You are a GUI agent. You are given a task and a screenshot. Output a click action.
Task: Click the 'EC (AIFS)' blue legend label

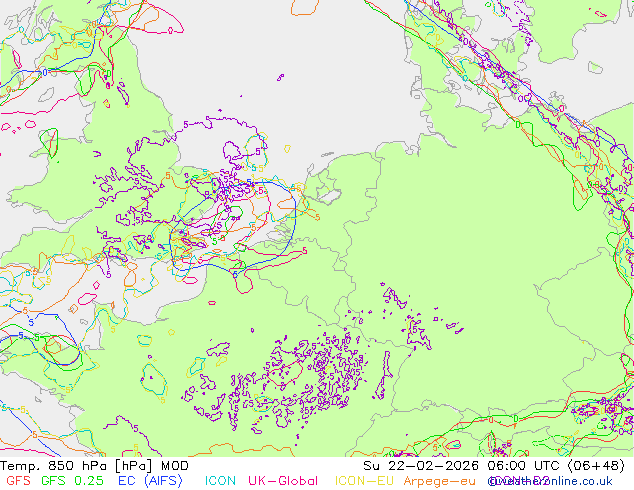[x=150, y=481]
